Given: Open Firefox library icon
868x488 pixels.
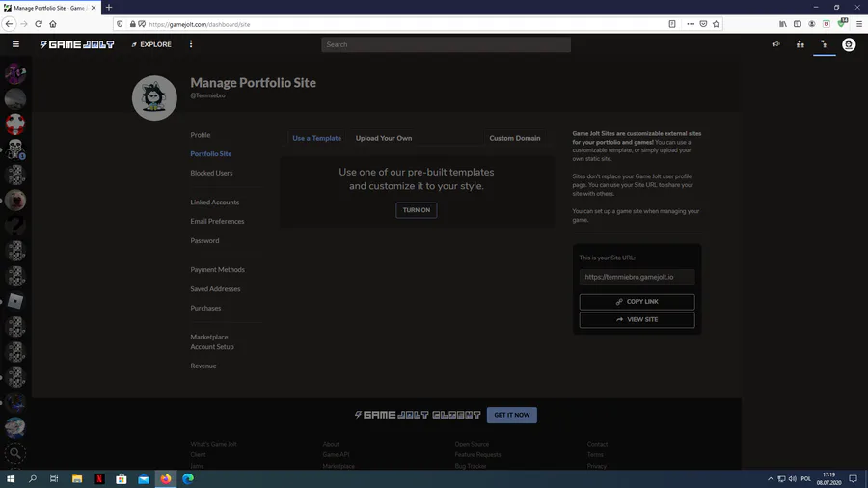Looking at the screenshot, I should click(783, 24).
